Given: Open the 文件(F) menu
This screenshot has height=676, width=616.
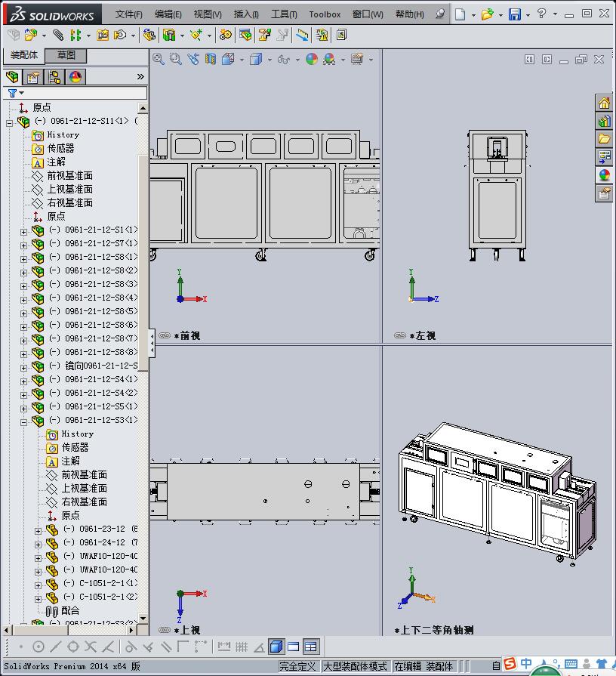Looking at the screenshot, I should [129, 14].
